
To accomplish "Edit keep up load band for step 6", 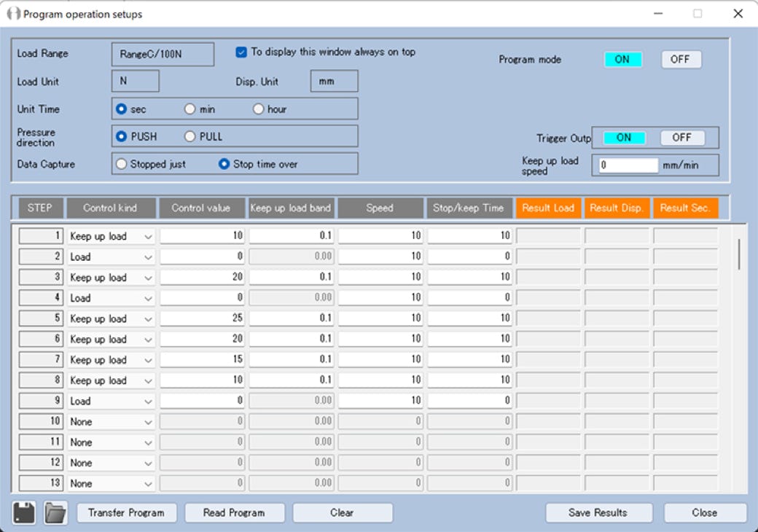I will click(x=292, y=339).
